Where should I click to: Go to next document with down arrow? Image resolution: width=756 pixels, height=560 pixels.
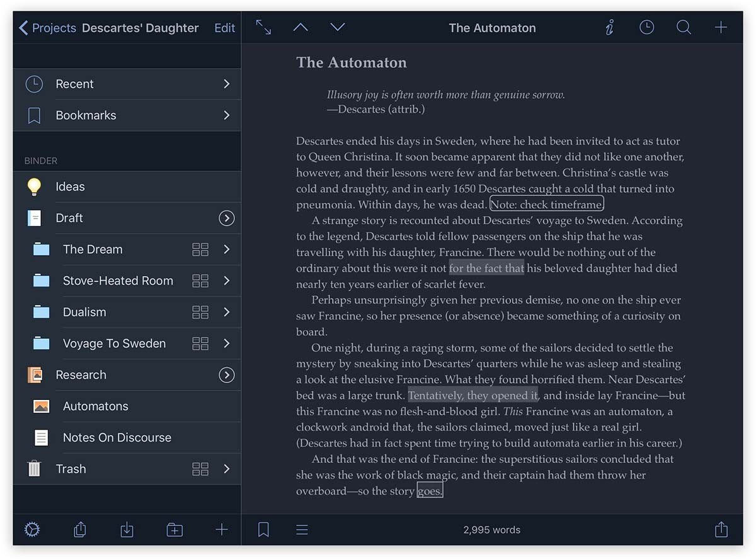[338, 28]
